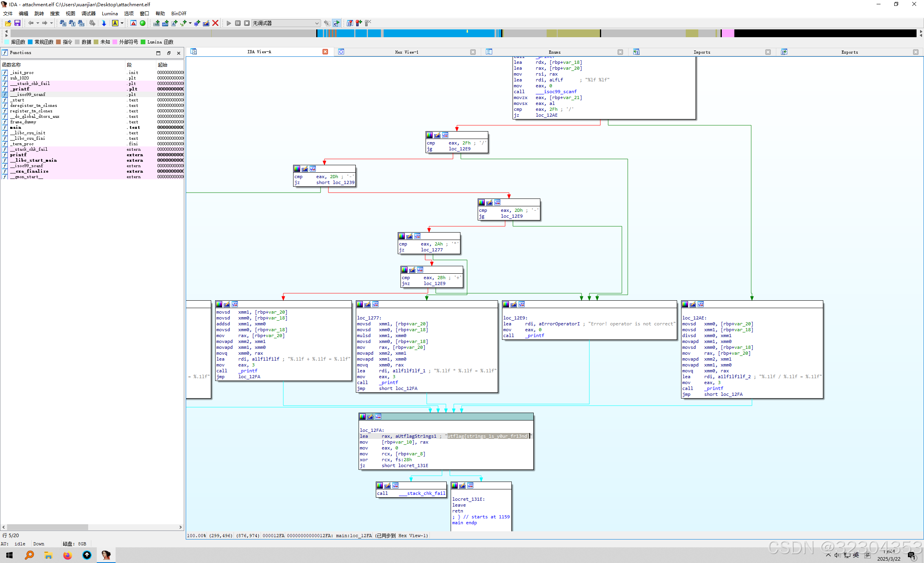Open the Lumina menu
This screenshot has height=563, width=924.
pos(109,13)
